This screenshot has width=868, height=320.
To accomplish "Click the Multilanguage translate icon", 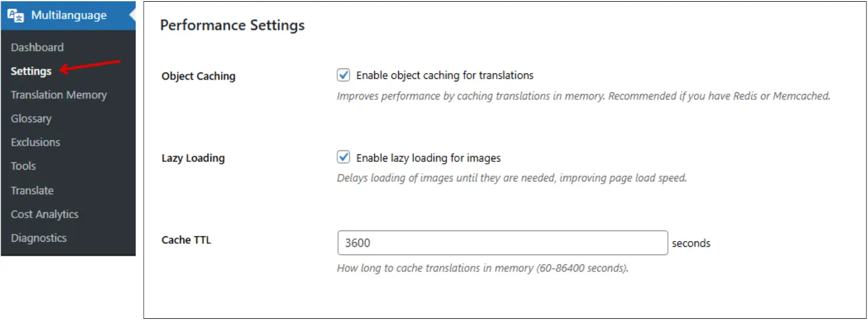I will point(16,16).
